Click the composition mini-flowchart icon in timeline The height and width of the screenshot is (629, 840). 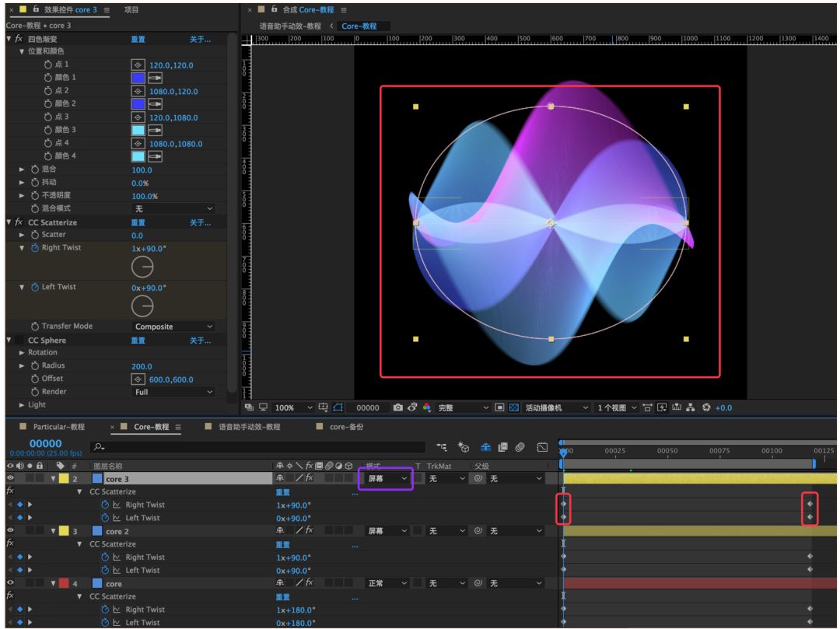(x=442, y=447)
